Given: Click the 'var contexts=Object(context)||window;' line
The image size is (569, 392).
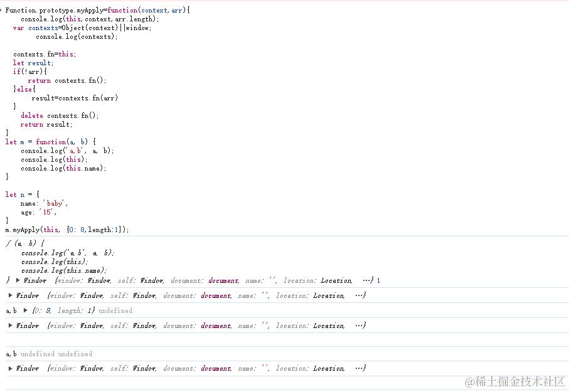Looking at the screenshot, I should (x=82, y=28).
